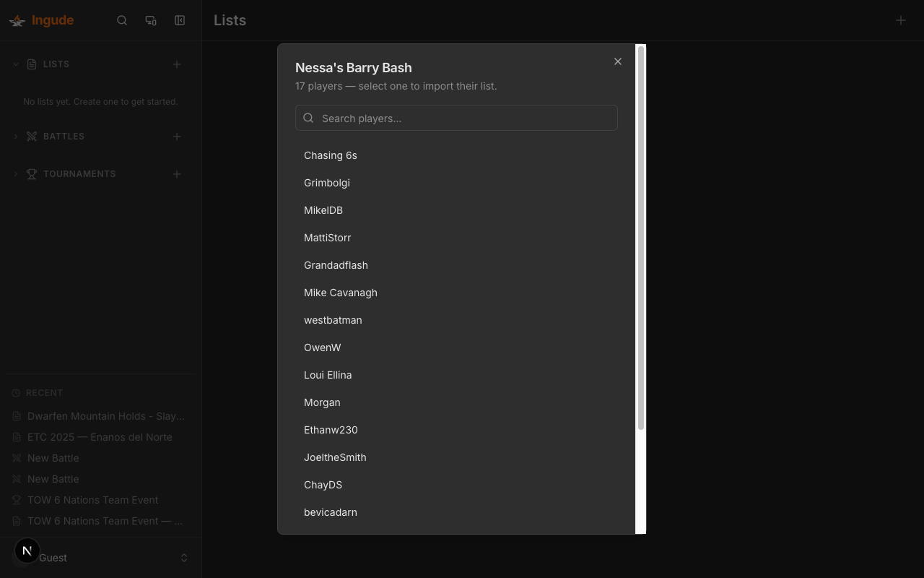Open recent item ETC 2025 — Enanos del Norte
The width and height of the screenshot is (924, 578).
tap(100, 437)
